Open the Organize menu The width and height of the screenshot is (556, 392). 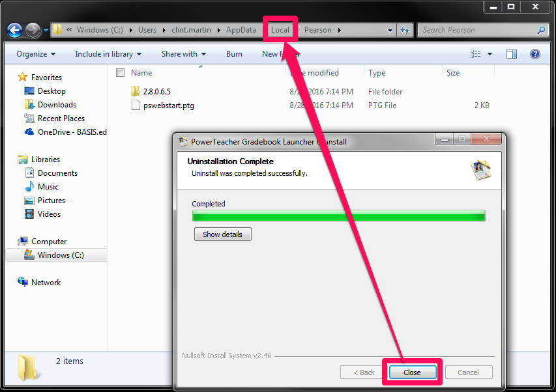36,54
